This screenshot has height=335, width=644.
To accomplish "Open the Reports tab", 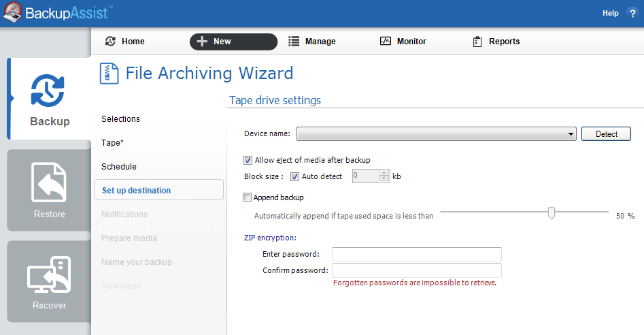I will pos(496,42).
